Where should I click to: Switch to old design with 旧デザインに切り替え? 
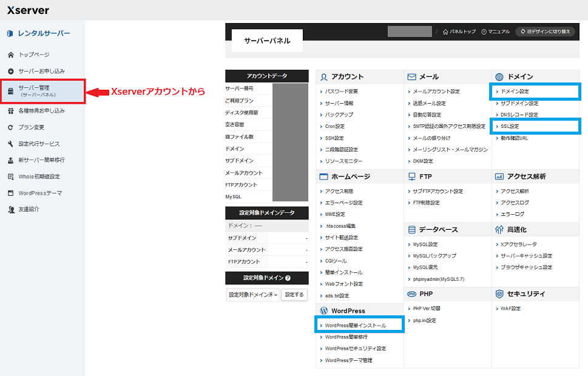click(545, 32)
